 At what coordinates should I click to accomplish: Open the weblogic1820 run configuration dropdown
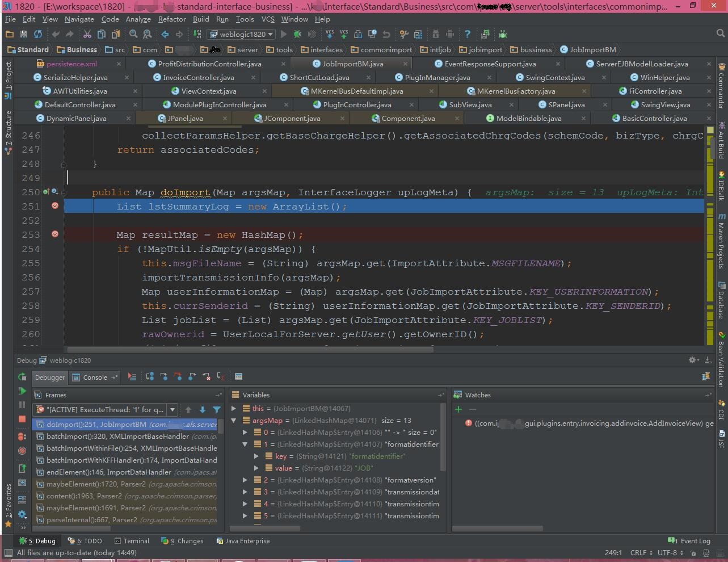[241, 34]
